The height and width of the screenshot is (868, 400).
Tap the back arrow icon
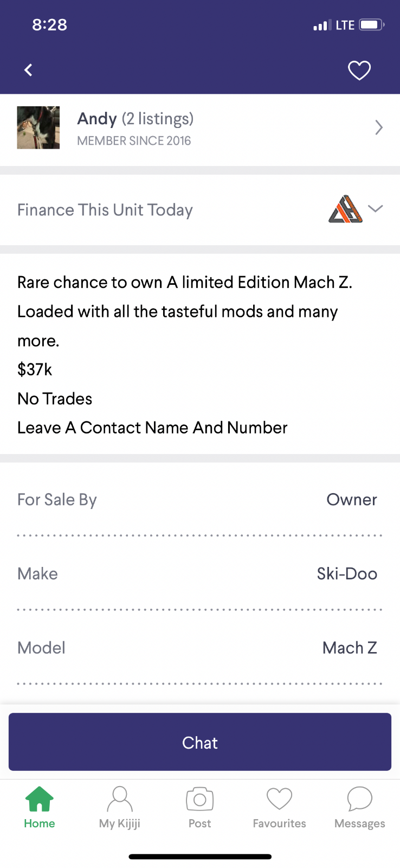pos(28,70)
